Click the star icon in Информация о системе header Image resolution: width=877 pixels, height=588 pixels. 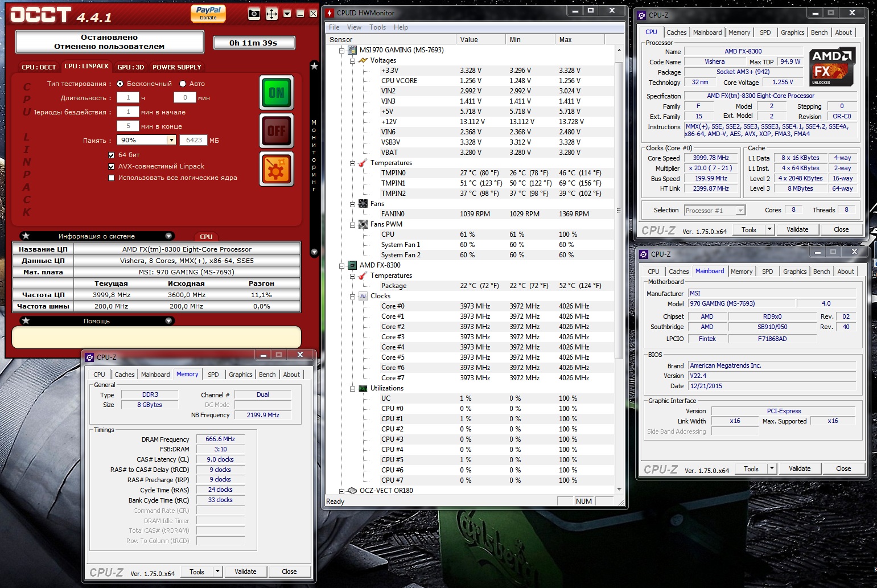tap(26, 236)
